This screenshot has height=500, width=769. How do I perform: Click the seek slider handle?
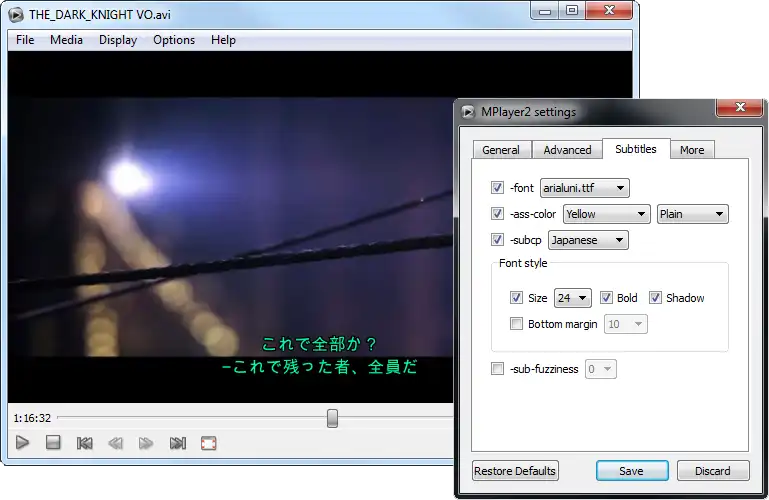point(332,418)
